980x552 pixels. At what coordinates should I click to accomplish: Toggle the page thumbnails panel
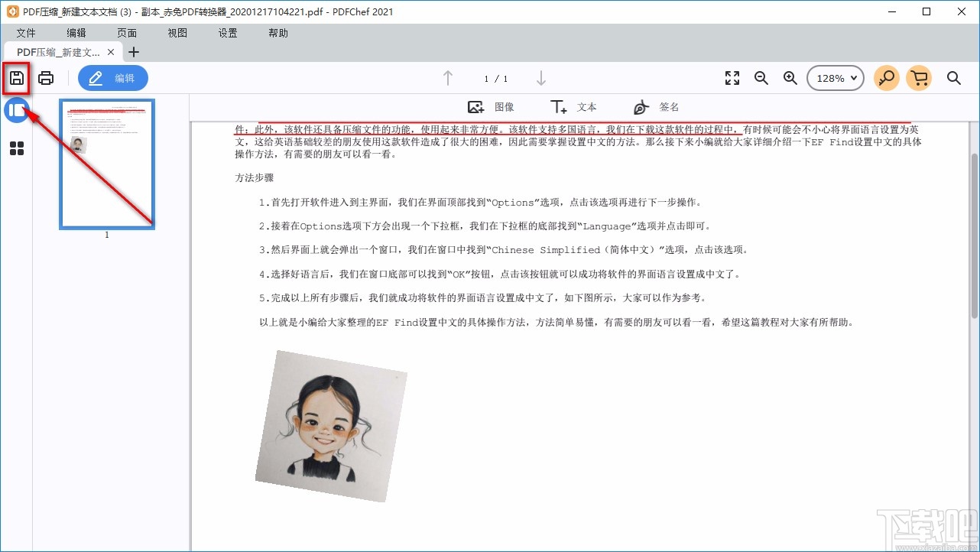(x=17, y=109)
